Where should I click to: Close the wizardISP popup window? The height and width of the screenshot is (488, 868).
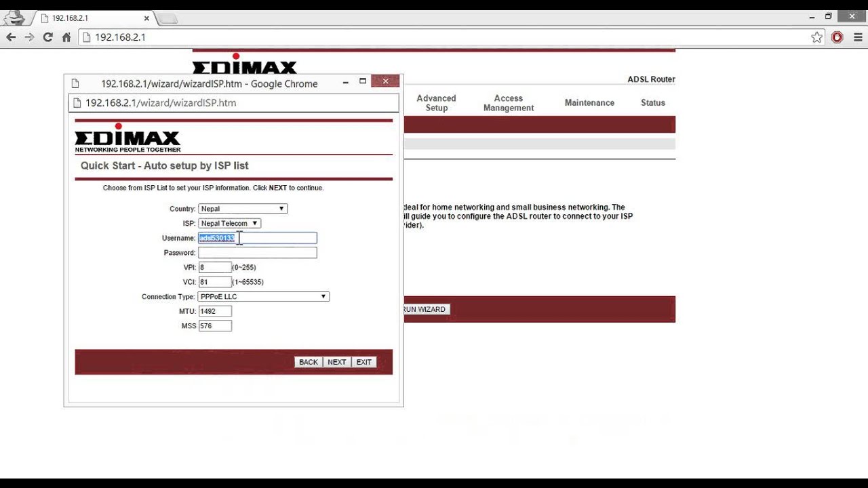point(385,81)
